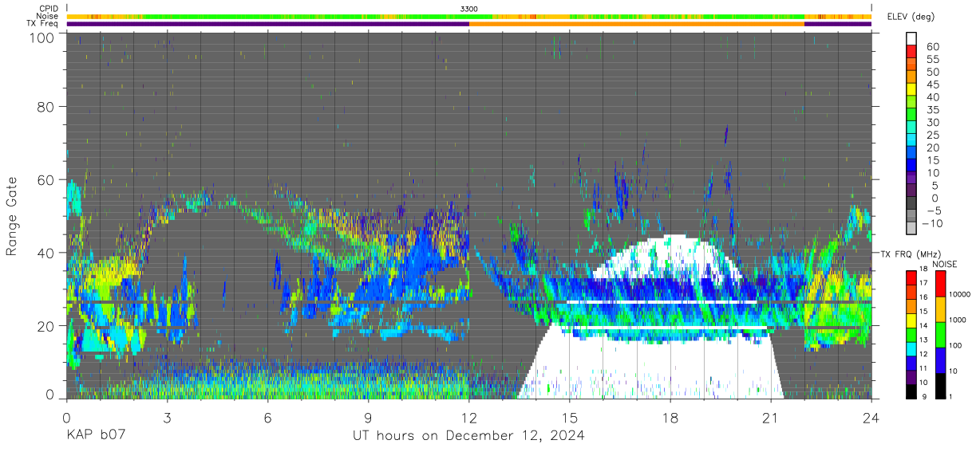
Task: Click the '12' UT hour tick label
Action: tap(469, 416)
